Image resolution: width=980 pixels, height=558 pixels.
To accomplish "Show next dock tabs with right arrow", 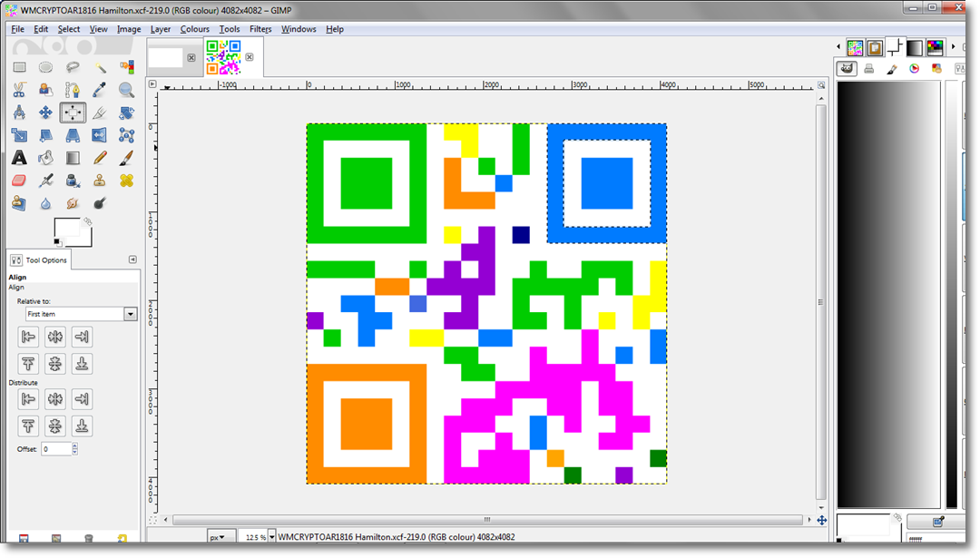I will pyautogui.click(x=953, y=47).
